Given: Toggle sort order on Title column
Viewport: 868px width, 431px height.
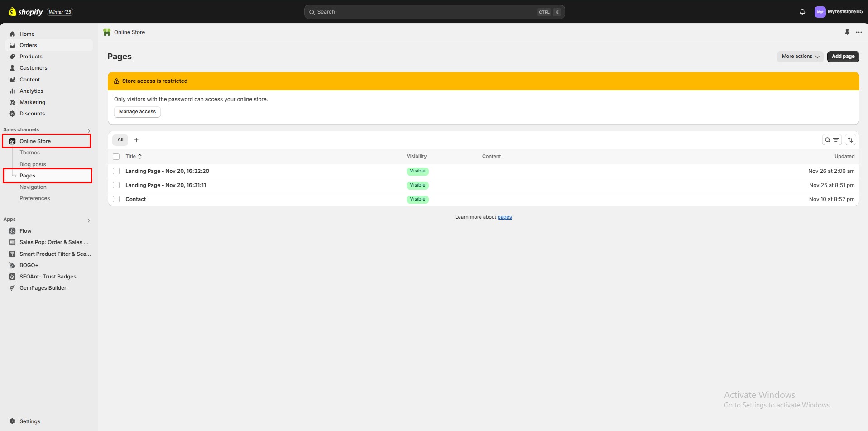Looking at the screenshot, I should pyautogui.click(x=140, y=156).
